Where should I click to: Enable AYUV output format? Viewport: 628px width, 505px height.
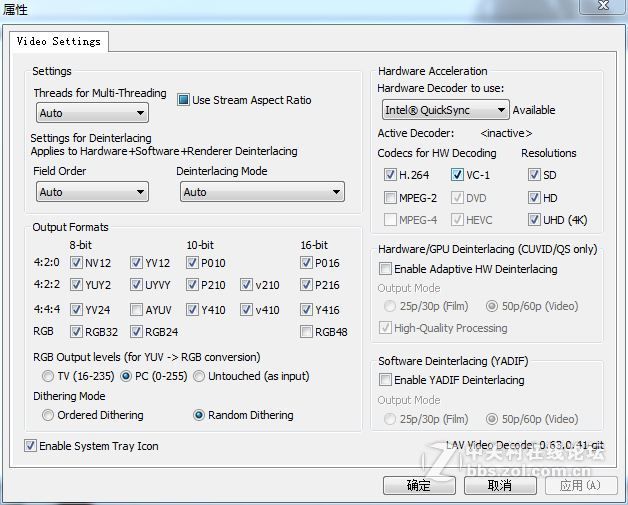click(x=136, y=310)
